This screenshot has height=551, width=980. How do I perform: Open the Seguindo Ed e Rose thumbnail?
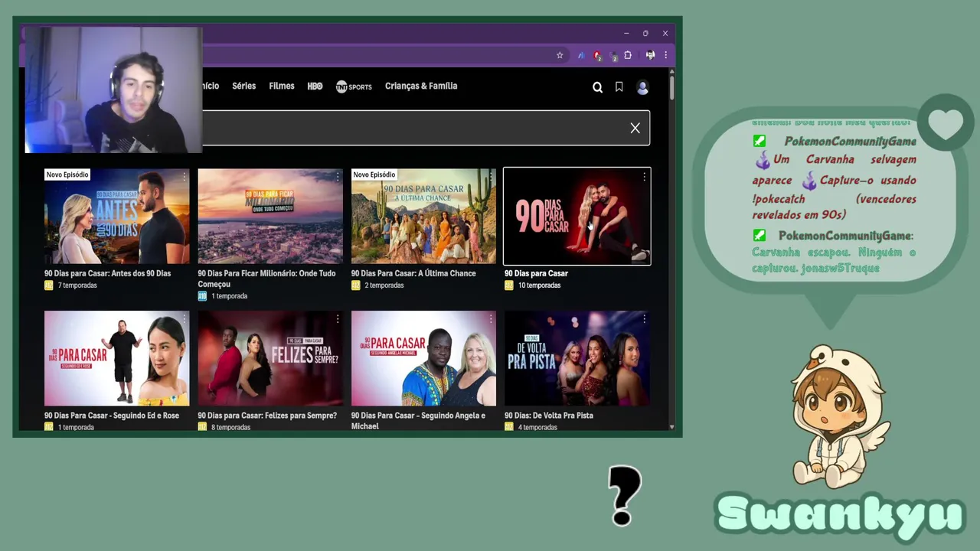[116, 358]
